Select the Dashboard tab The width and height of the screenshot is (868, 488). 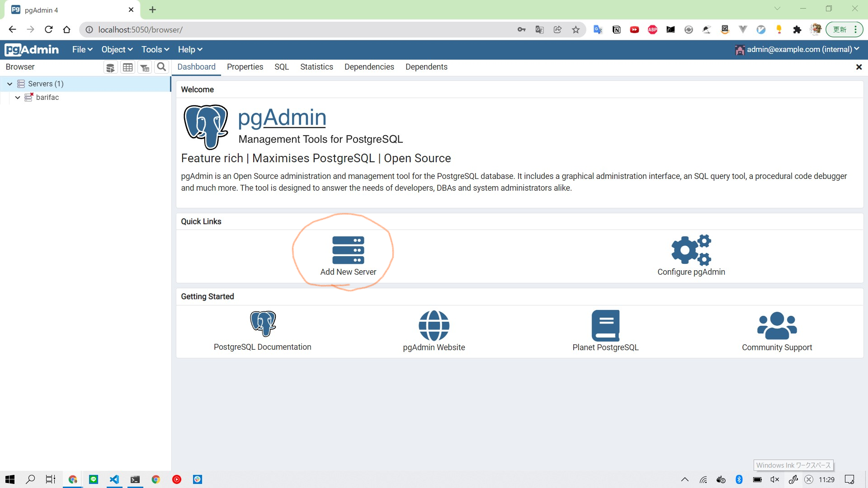pos(196,67)
